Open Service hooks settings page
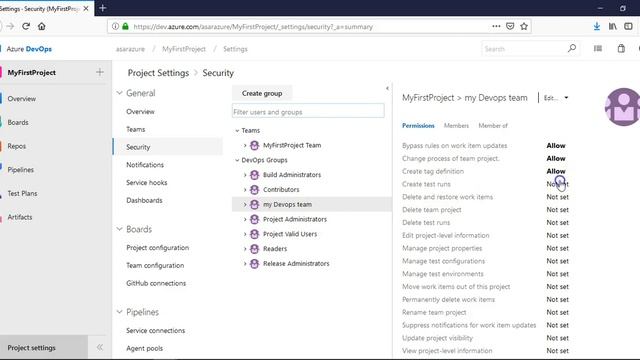 (147, 182)
